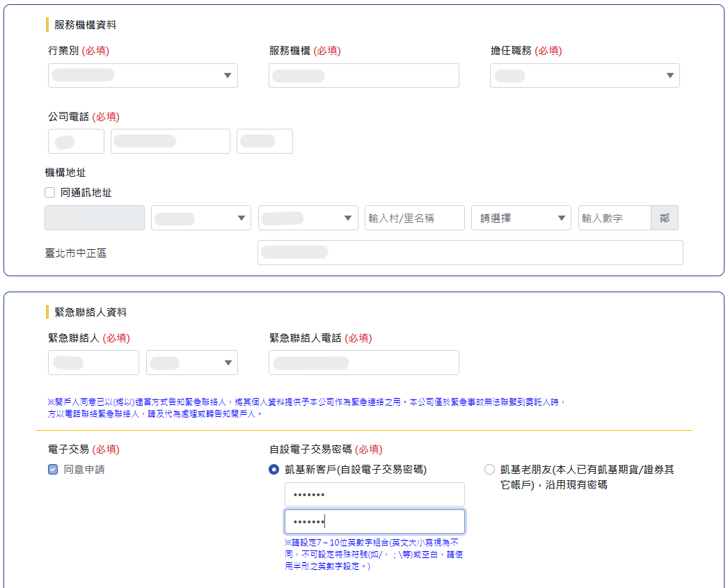Expand the 擔任職務 dropdown
Viewport: 728px width, 588px height.
(585, 76)
